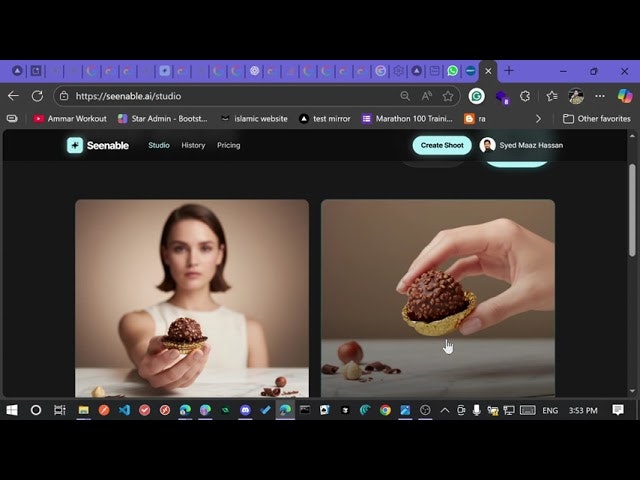Open Cortana search circle in taskbar
Screen dimensions: 640x480
(36, 410)
